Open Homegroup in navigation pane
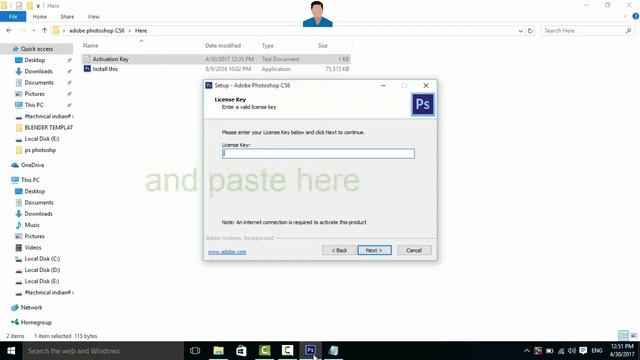640x360 pixels. (36, 322)
